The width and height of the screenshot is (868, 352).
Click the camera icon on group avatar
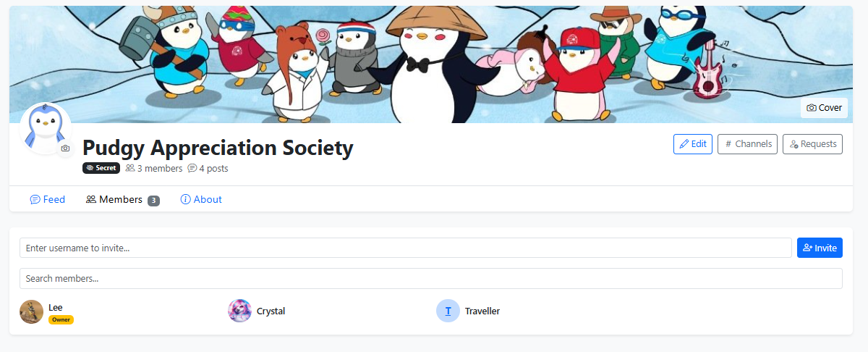65,148
